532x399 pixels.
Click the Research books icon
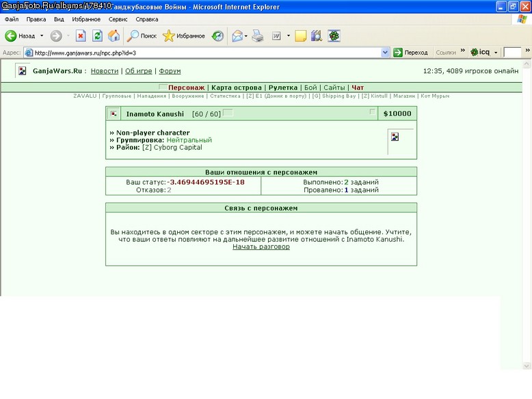317,36
